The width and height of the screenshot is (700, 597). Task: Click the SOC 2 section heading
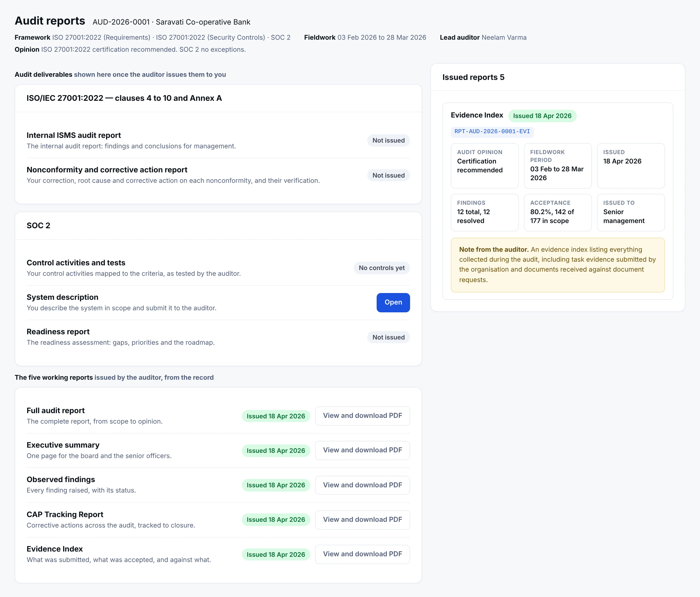click(x=38, y=225)
